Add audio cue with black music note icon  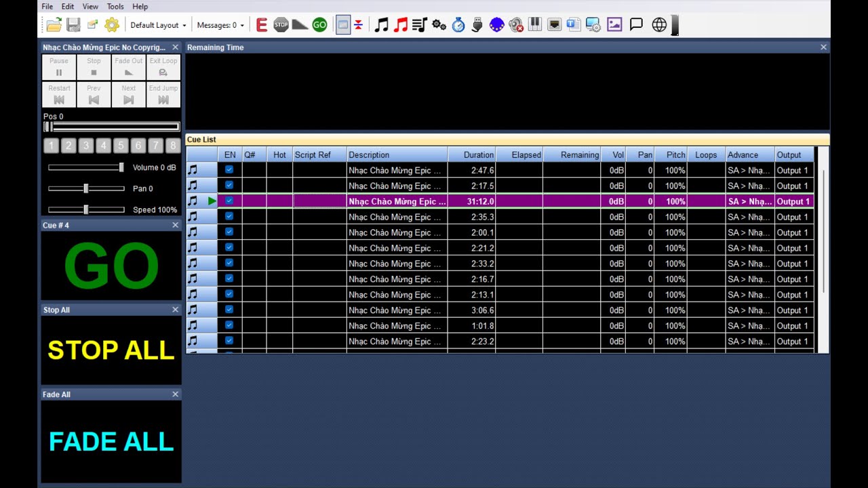pyautogui.click(x=382, y=25)
